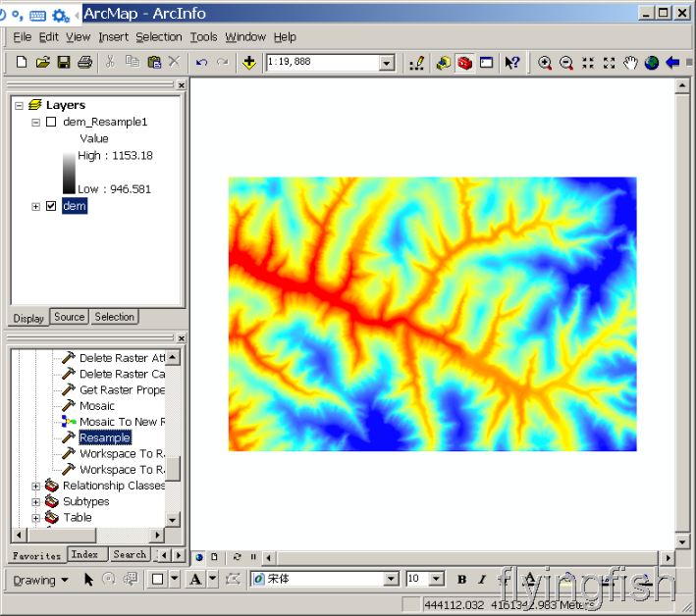Activate the Pan hand tool
Screen dimensions: 696x616
[x=630, y=63]
